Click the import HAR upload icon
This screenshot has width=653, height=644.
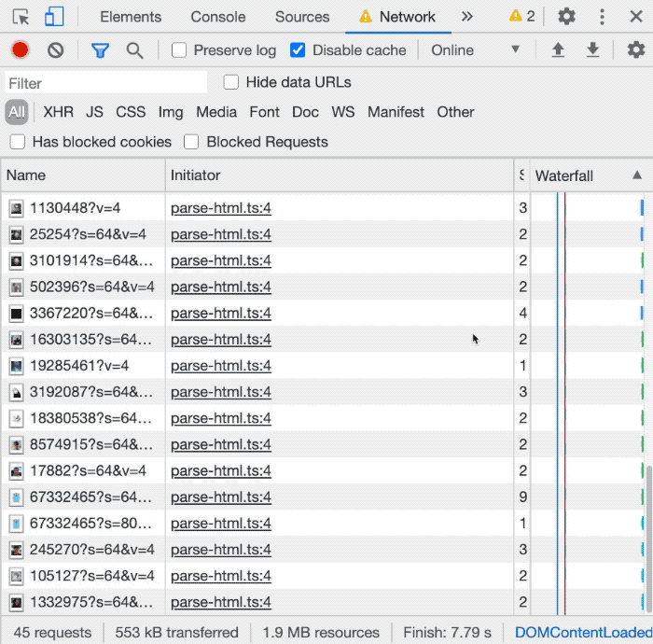coord(558,50)
